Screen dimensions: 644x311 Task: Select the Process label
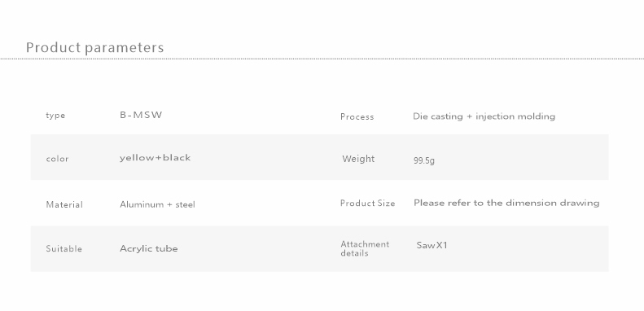[x=357, y=116]
